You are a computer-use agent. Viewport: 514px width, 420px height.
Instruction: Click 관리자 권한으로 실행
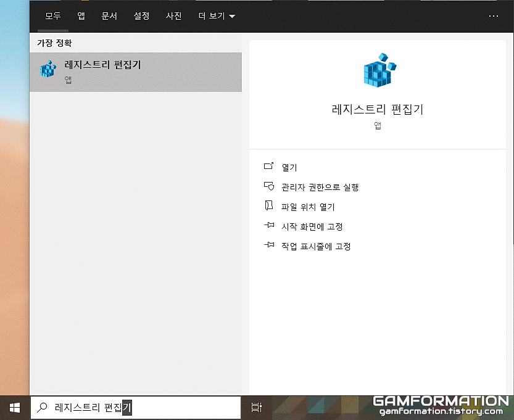point(320,187)
